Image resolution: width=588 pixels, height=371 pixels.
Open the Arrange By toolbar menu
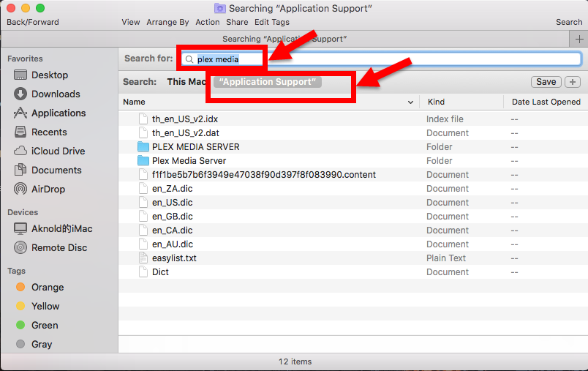[167, 22]
